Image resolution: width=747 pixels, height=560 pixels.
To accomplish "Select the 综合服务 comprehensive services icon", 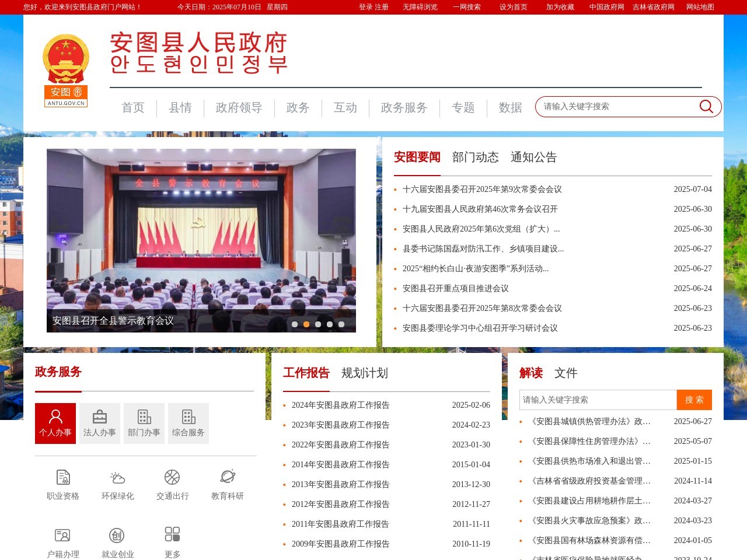I will pyautogui.click(x=189, y=423).
